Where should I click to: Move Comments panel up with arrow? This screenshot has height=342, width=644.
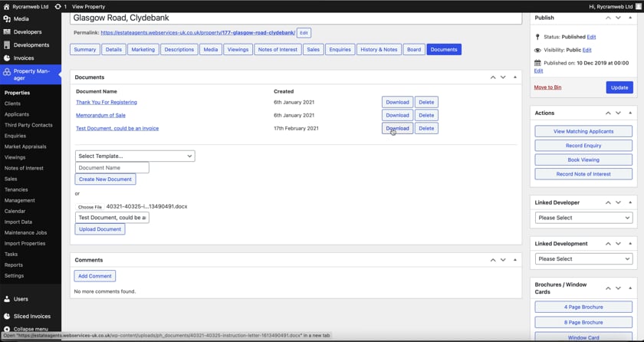(x=493, y=260)
